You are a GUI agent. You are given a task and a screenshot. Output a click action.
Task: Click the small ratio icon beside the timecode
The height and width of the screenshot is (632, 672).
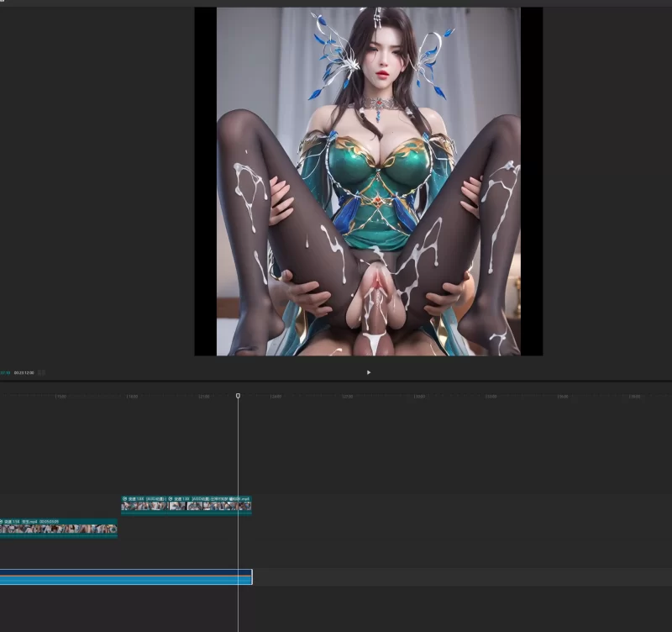click(42, 372)
